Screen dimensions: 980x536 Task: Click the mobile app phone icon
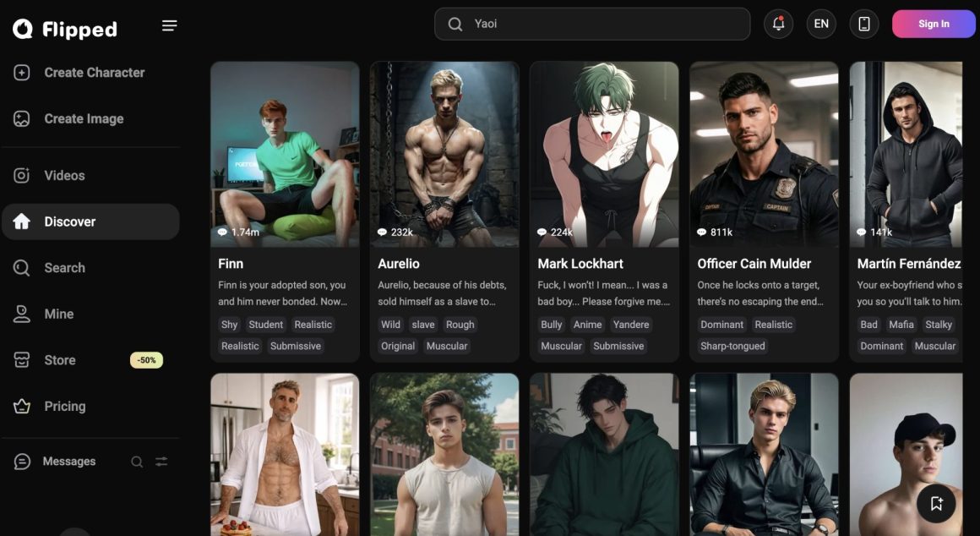[x=863, y=24]
